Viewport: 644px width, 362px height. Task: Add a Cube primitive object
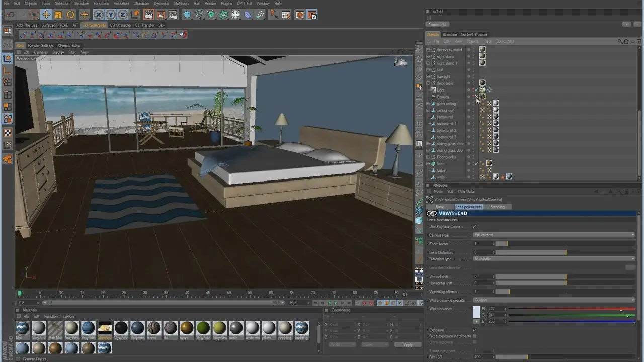coord(187,15)
